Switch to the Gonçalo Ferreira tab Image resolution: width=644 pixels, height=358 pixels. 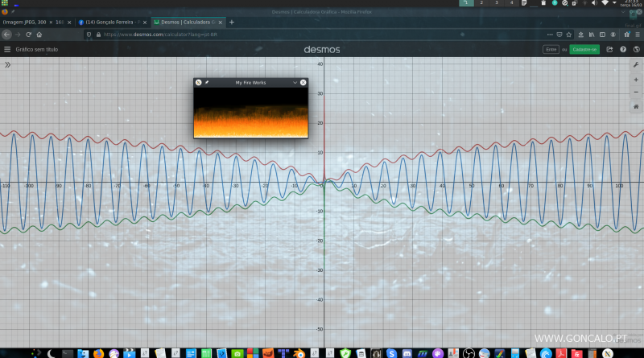(x=111, y=22)
